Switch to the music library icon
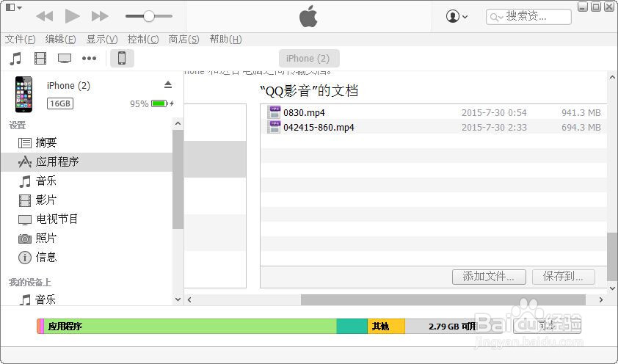This screenshot has width=618, height=364. coord(15,59)
